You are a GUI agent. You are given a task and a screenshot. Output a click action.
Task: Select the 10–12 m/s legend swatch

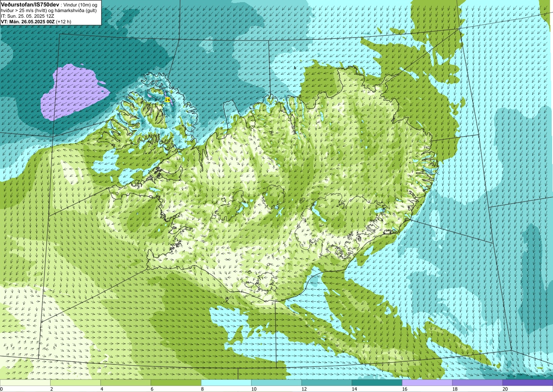(x=276, y=383)
